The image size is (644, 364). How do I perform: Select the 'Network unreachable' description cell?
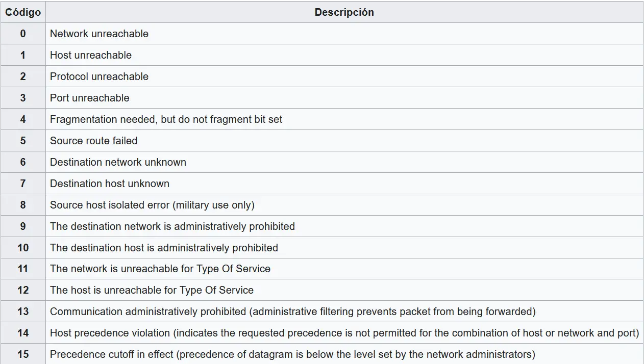coord(99,34)
